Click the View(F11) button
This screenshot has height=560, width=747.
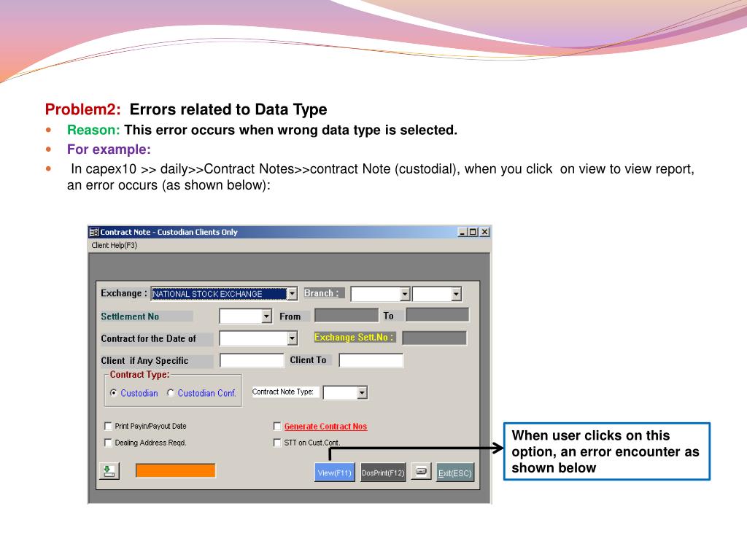coord(334,472)
